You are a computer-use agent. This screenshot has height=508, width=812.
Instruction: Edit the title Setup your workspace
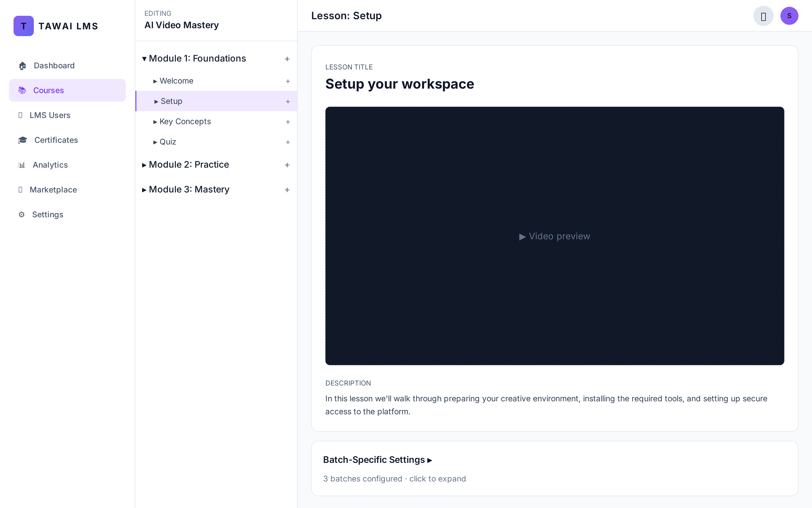pos(400,84)
